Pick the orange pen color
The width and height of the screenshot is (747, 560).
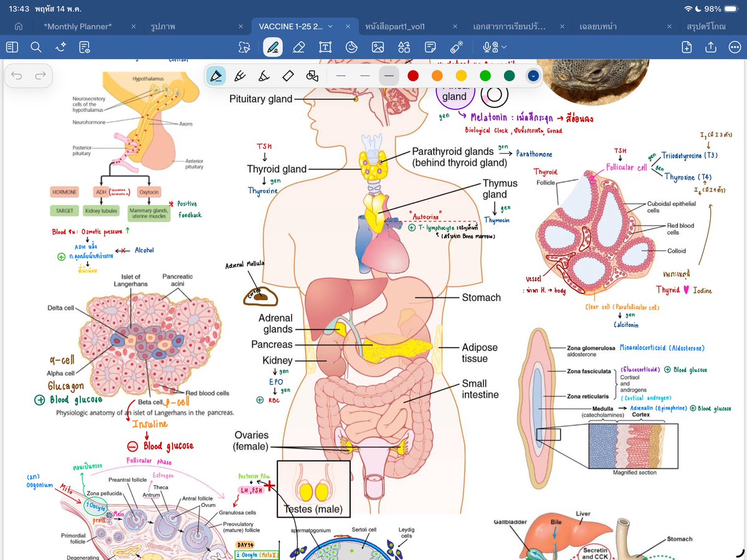pos(437,76)
